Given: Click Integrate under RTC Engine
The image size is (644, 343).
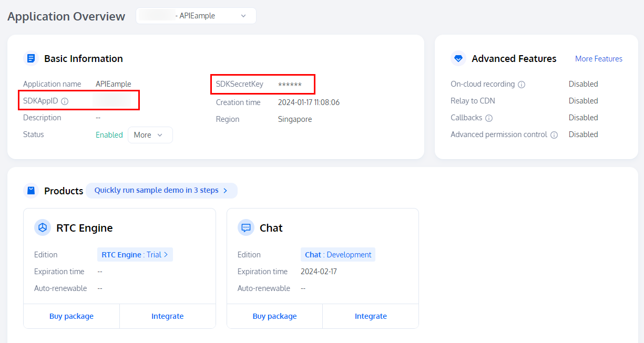Looking at the screenshot, I should (x=167, y=316).
